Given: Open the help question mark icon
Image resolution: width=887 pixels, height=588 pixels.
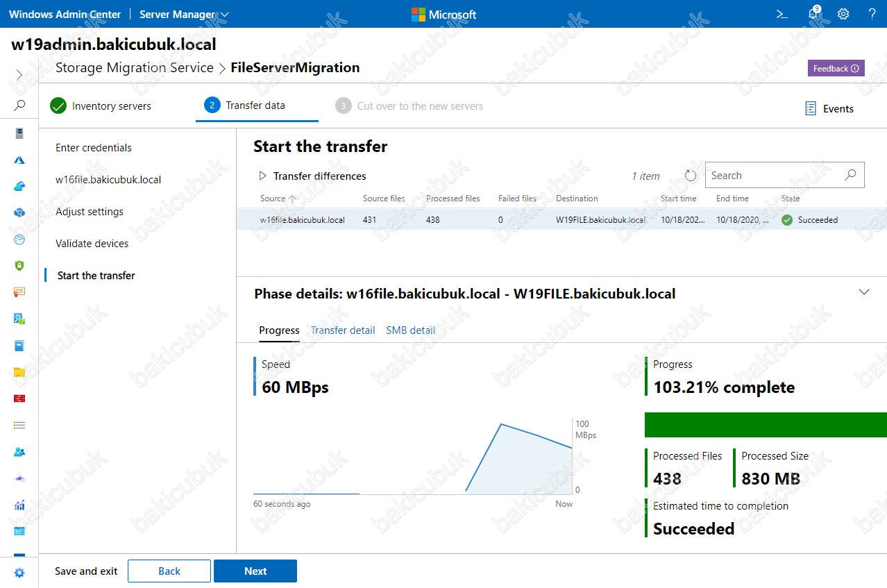Looking at the screenshot, I should point(872,14).
